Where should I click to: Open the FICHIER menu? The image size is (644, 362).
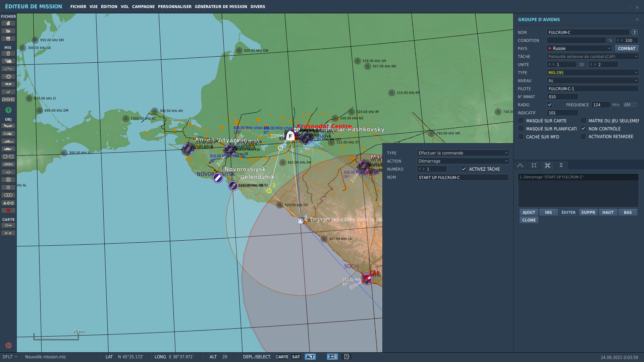coord(78,6)
